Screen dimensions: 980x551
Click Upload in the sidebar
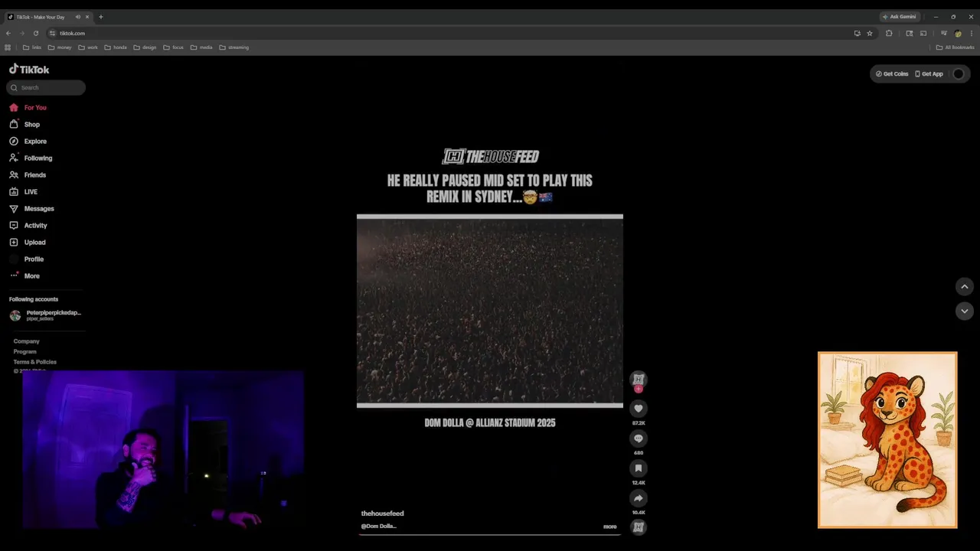coord(28,242)
